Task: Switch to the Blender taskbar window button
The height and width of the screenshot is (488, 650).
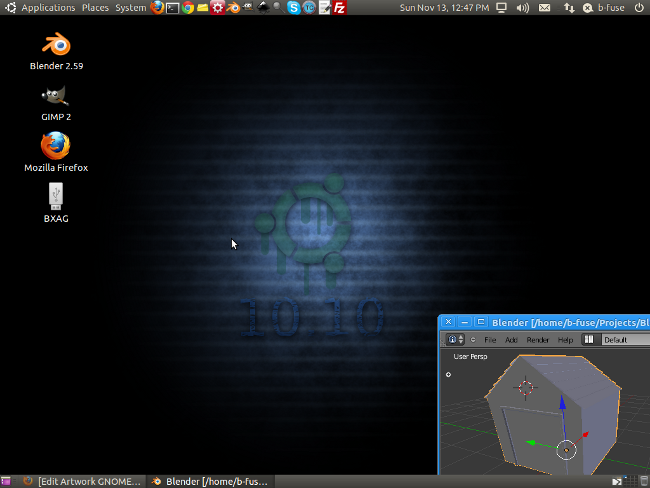Action: (211, 481)
